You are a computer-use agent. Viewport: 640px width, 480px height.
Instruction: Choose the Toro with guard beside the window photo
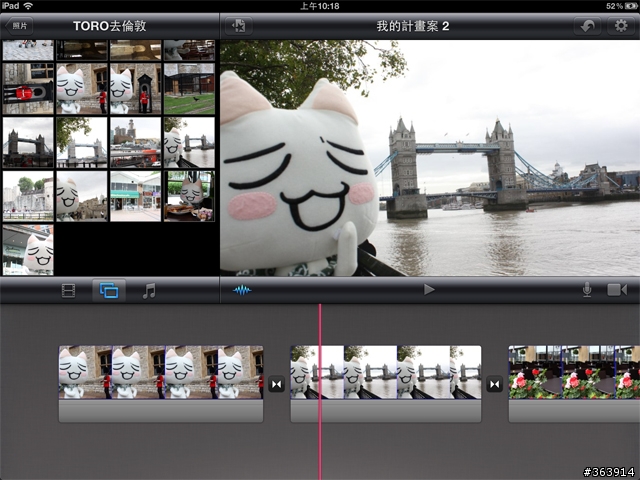(82, 89)
